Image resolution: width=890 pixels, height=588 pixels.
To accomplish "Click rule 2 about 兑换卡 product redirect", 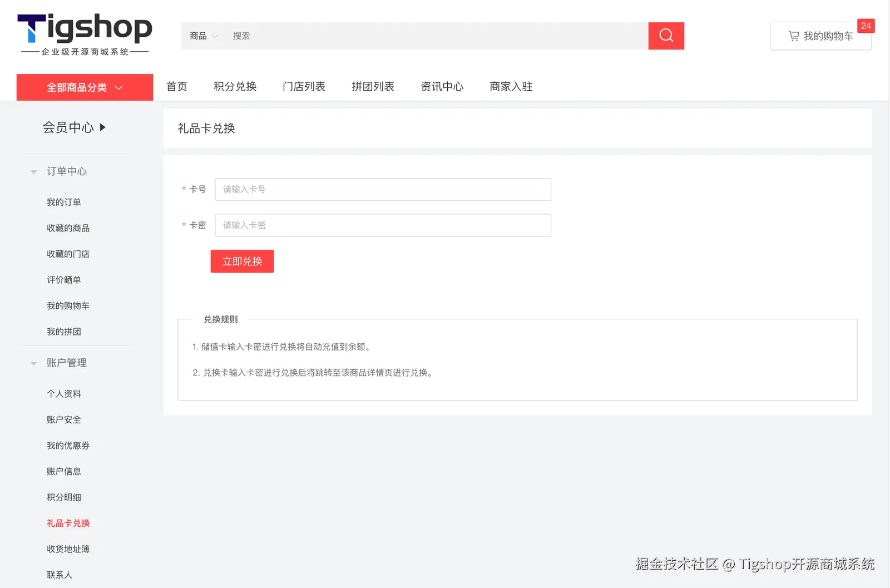I will pos(313,373).
